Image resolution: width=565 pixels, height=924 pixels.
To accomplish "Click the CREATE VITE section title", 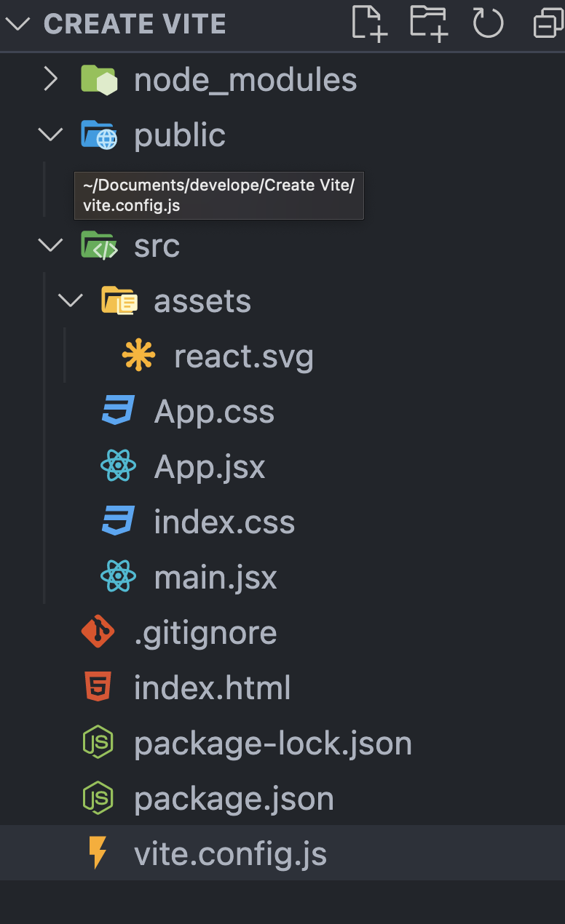I will (135, 24).
